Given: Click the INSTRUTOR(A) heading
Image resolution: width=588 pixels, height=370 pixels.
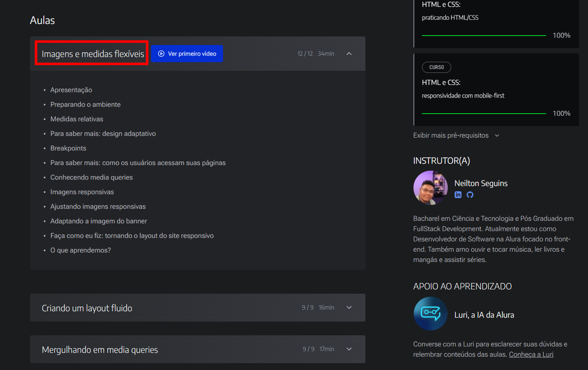Looking at the screenshot, I should point(442,161).
